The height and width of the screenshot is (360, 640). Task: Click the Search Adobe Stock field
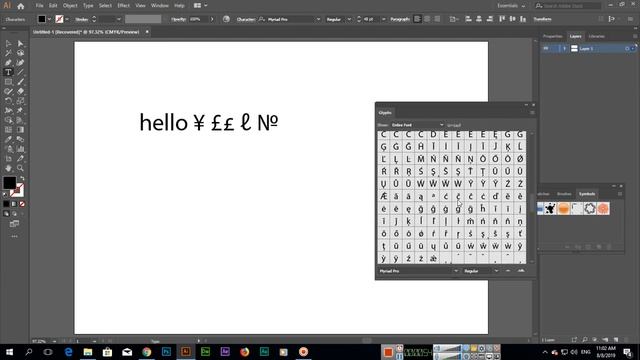(568, 6)
